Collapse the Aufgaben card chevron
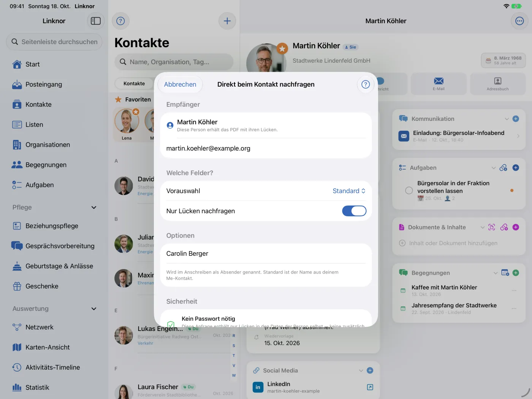The width and height of the screenshot is (532, 399). coord(494,168)
